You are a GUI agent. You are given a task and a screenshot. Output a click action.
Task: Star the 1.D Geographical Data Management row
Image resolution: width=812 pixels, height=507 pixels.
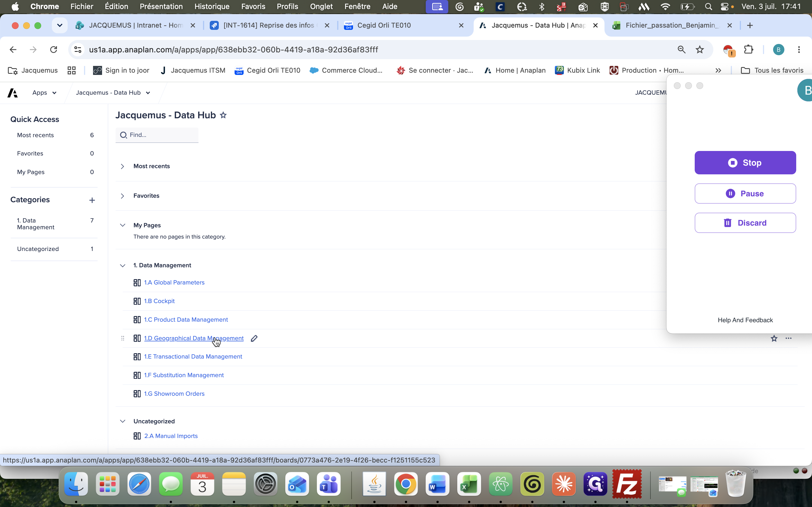(774, 338)
